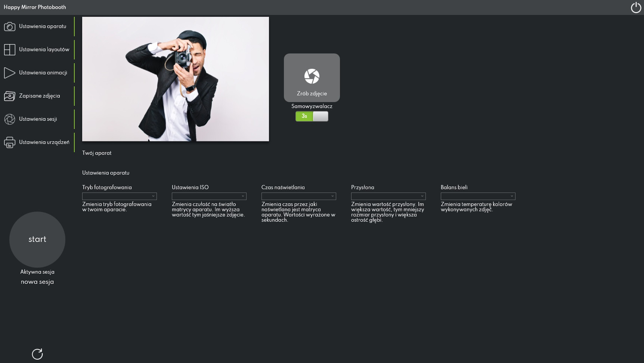Image resolution: width=644 pixels, height=363 pixels.
Task: Expand the Przysłona aperture dropdown
Action: pos(388,196)
